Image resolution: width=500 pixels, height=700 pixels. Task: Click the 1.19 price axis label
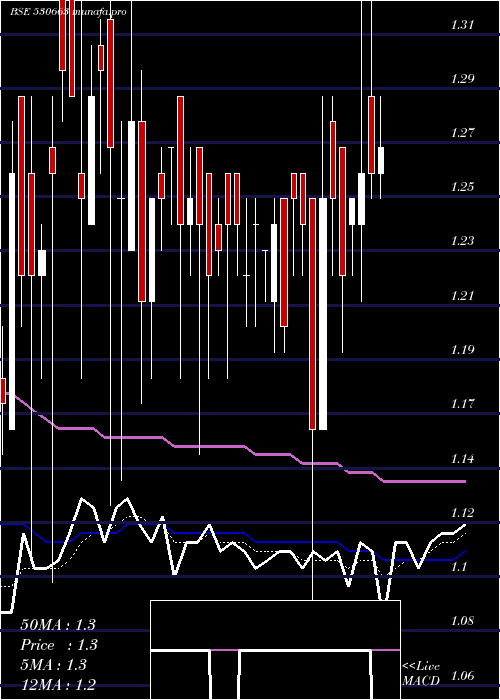pos(462,350)
